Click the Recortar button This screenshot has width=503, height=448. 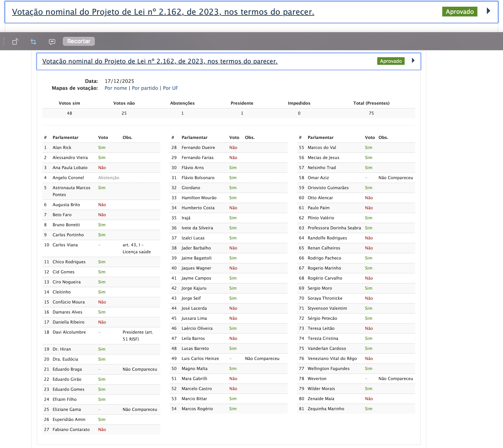[79, 41]
